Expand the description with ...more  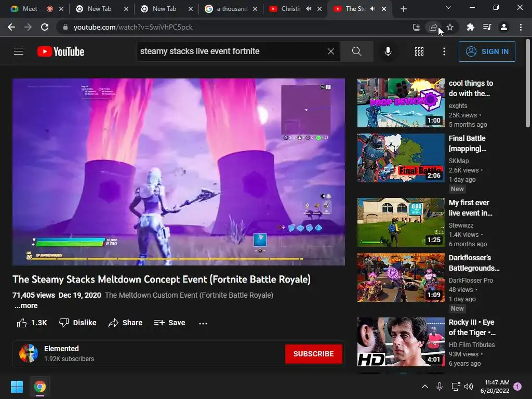click(26, 305)
